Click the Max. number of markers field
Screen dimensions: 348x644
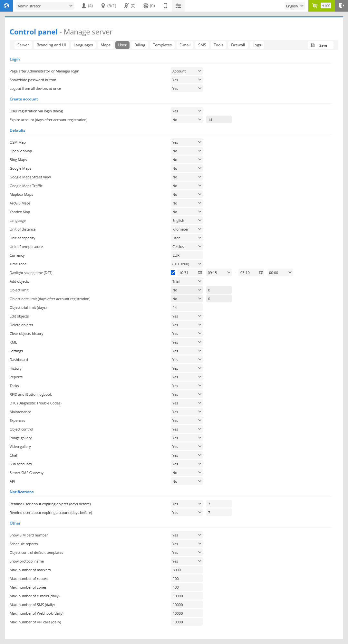(187, 570)
